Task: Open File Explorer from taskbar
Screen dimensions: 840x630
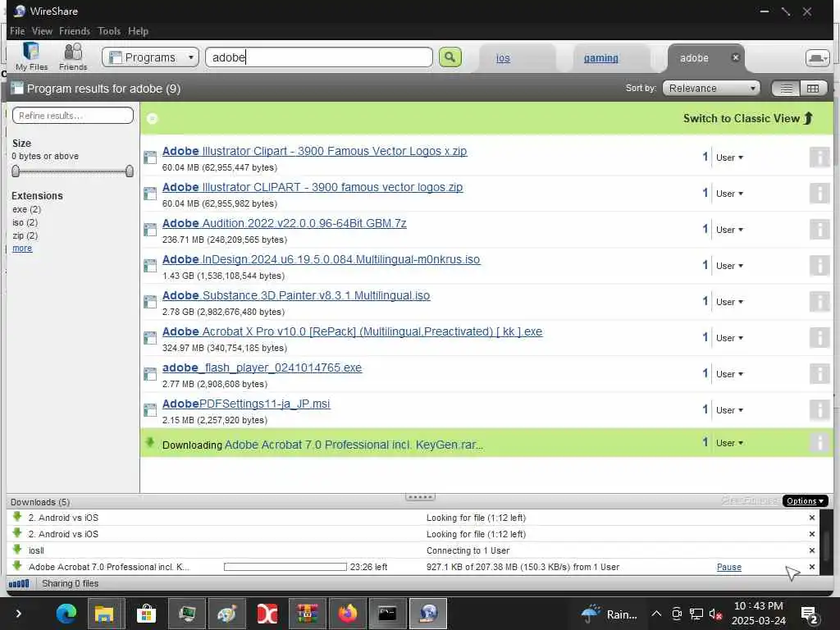Action: click(104, 614)
